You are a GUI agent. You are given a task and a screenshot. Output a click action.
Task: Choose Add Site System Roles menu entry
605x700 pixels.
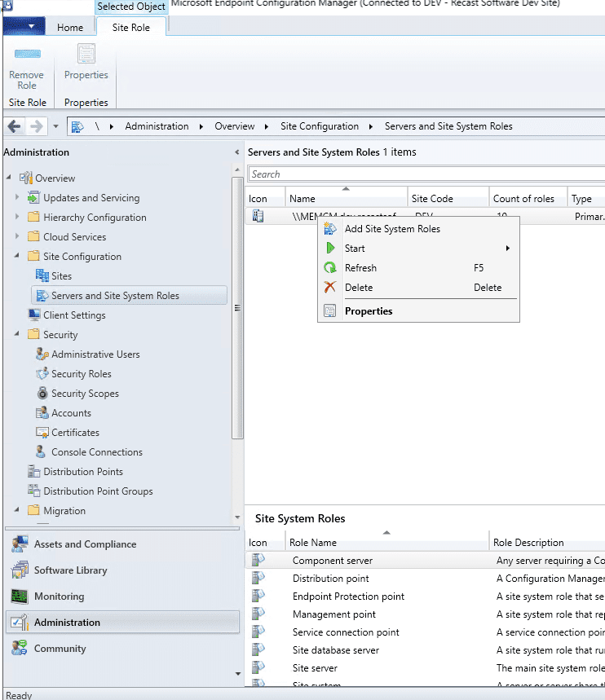392,229
